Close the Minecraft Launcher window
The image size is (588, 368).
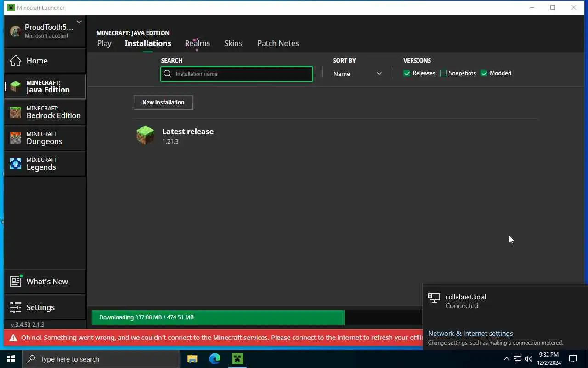click(574, 7)
